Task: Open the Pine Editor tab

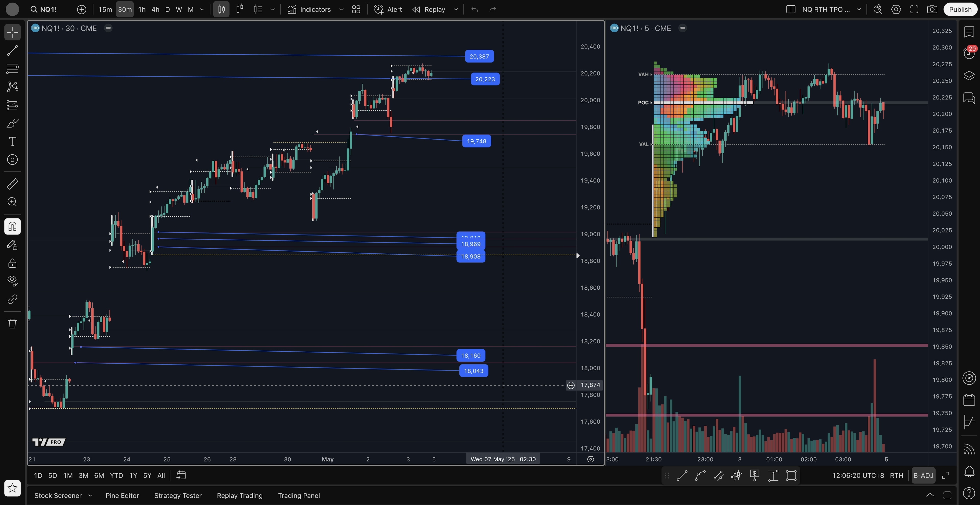Action: tap(122, 496)
